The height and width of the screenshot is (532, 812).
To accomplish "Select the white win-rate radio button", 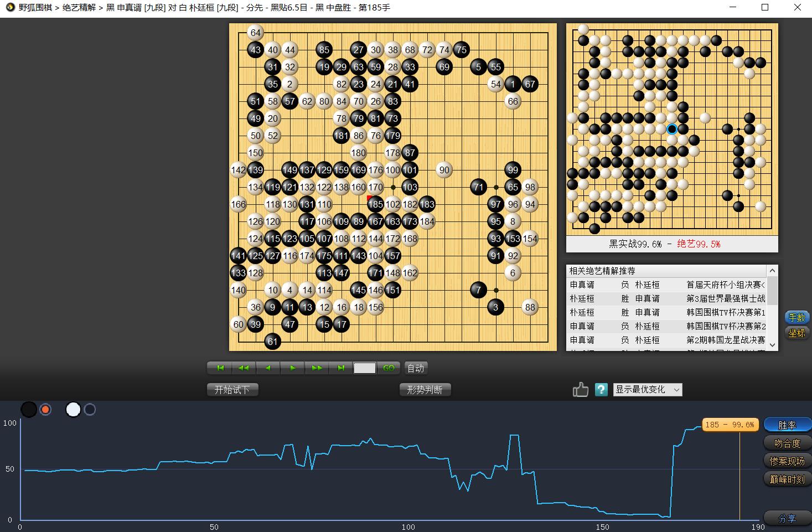I will (90, 410).
